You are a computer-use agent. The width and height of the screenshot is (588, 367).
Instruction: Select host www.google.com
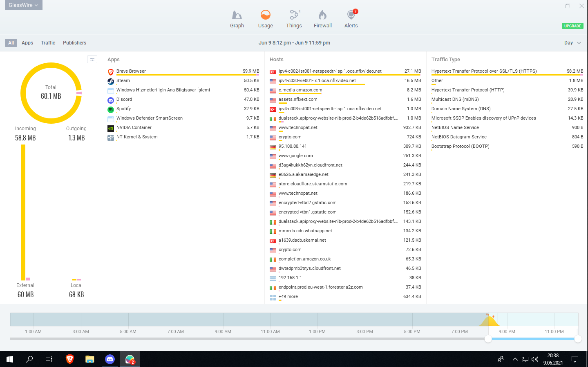click(x=345, y=156)
